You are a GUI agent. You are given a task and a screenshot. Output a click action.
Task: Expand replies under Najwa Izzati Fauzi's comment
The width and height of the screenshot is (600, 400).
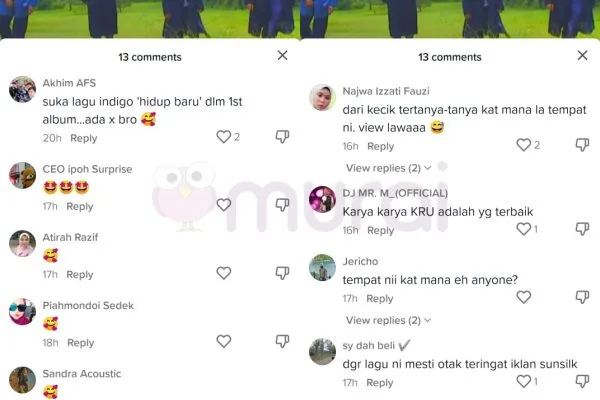[388, 168]
